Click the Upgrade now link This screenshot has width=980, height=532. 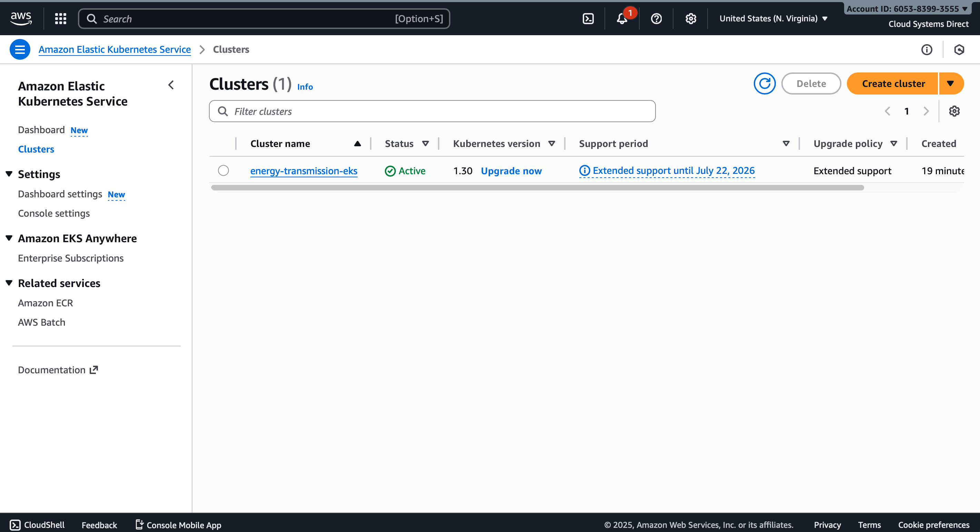[x=511, y=171]
